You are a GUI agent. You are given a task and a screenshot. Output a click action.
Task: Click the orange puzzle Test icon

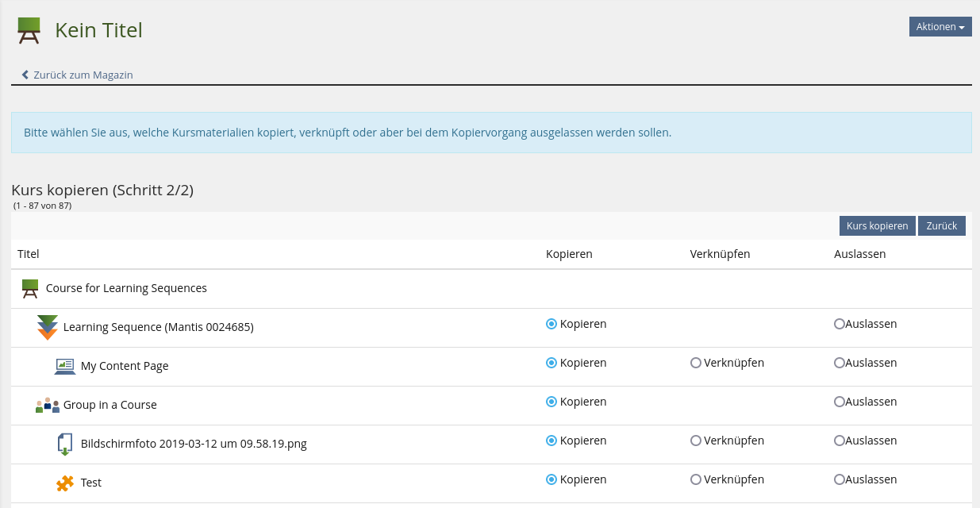(x=65, y=483)
